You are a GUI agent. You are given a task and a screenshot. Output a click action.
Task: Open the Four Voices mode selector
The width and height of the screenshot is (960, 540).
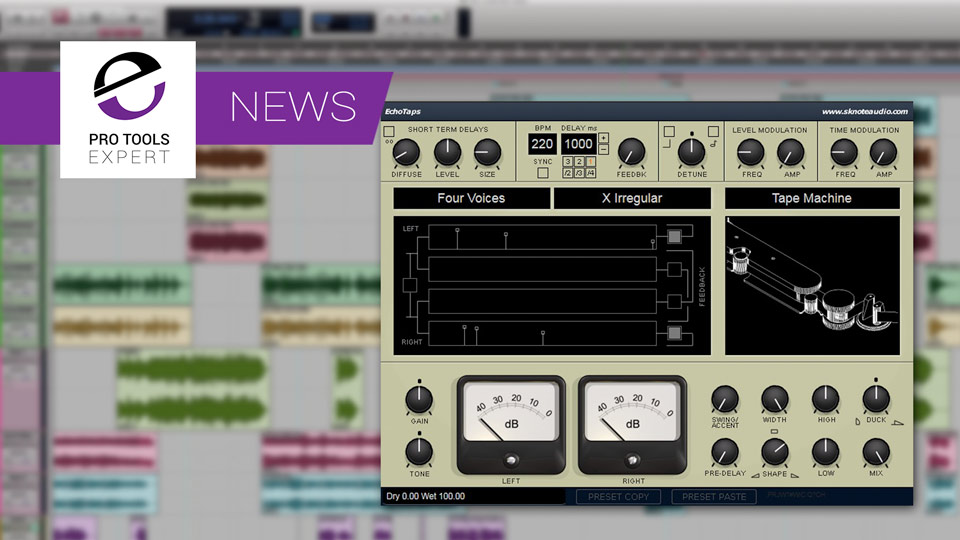tap(471, 198)
